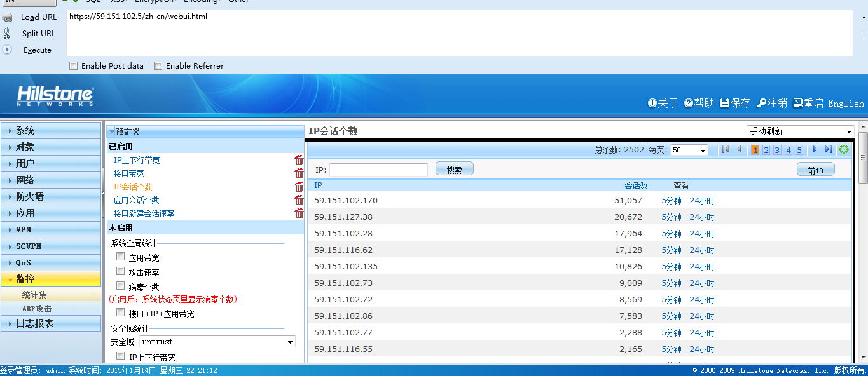
Task: Expand the 系统 menu
Action: tap(51, 130)
